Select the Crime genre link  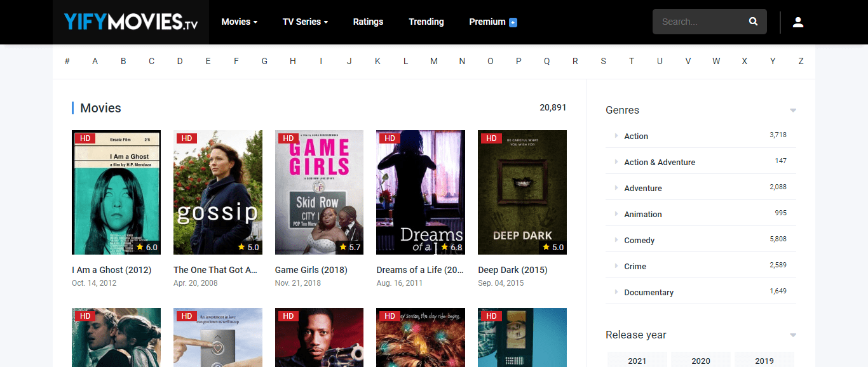tap(635, 266)
